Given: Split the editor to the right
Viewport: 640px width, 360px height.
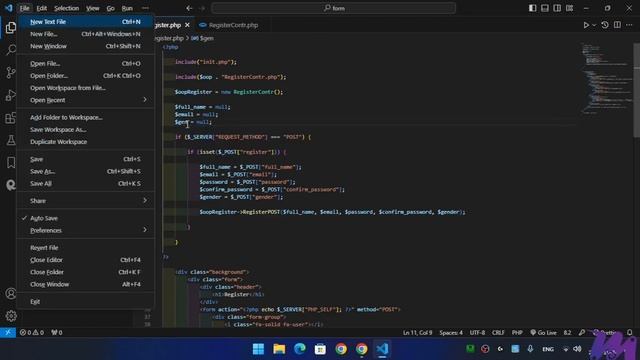Looking at the screenshot, I should click(617, 25).
